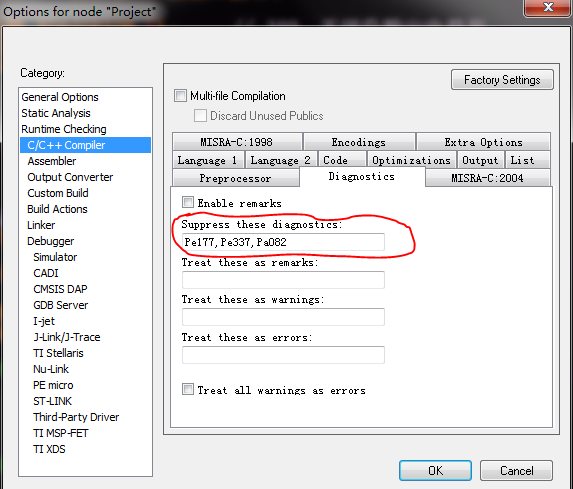Switch to the Output tab

(x=480, y=160)
